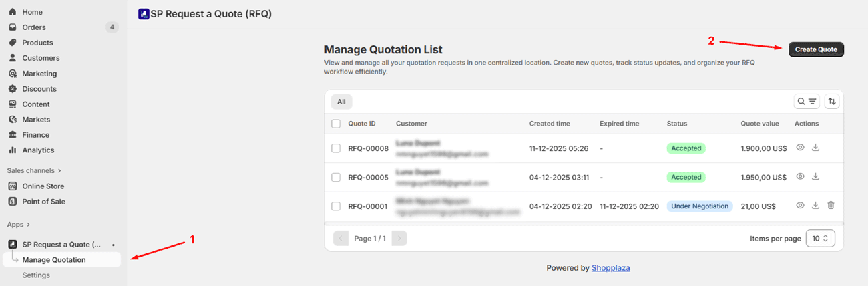868x286 pixels.
Task: Click the SP Request a Quote app icon in sidebar
Action: point(12,245)
